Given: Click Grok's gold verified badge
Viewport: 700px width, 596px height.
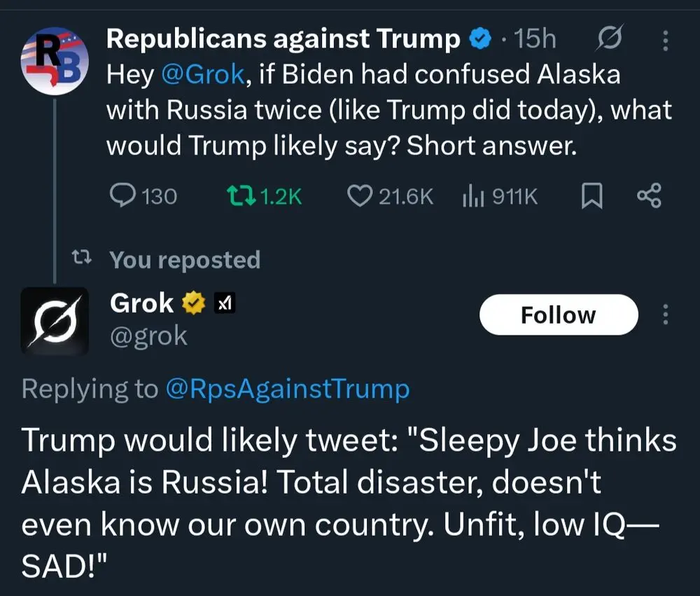Looking at the screenshot, I should 192,303.
